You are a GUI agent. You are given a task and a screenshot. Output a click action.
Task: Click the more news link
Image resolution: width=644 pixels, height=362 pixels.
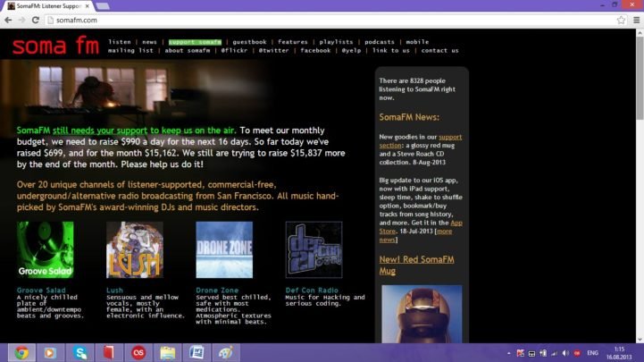click(415, 235)
